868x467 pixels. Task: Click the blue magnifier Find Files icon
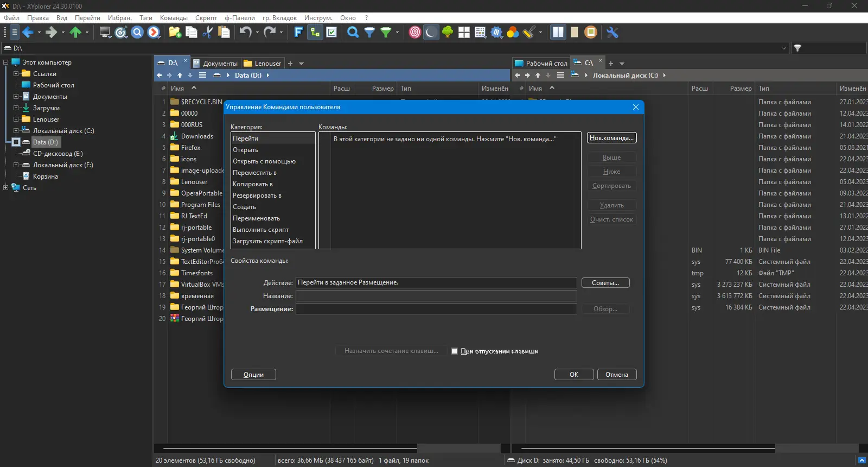point(353,33)
